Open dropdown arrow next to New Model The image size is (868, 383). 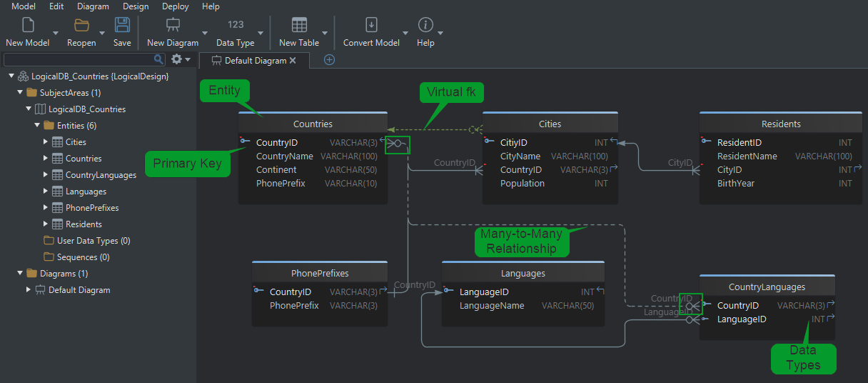[x=55, y=34]
